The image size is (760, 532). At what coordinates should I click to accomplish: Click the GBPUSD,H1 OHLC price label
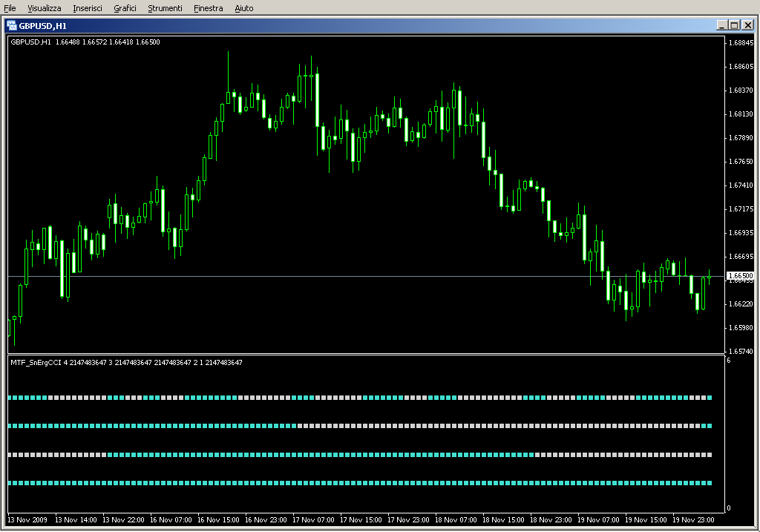85,42
